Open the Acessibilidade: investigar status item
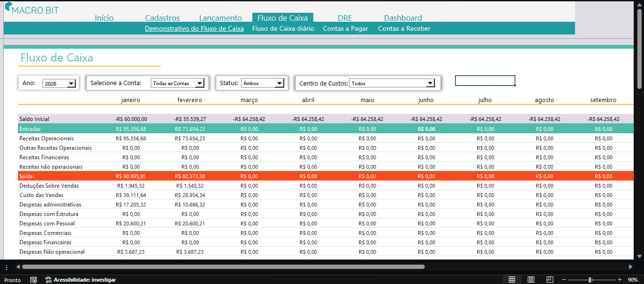The image size is (644, 284). pos(80,280)
